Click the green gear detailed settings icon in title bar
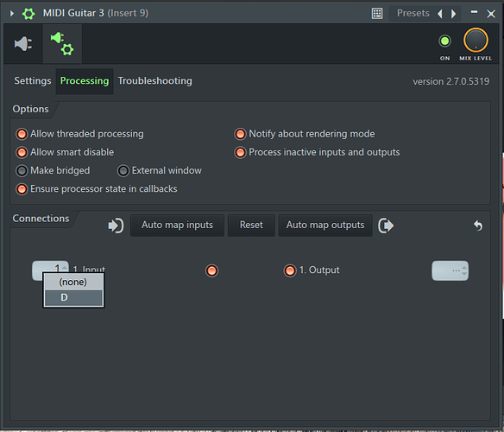504x432 pixels. pyautogui.click(x=28, y=14)
